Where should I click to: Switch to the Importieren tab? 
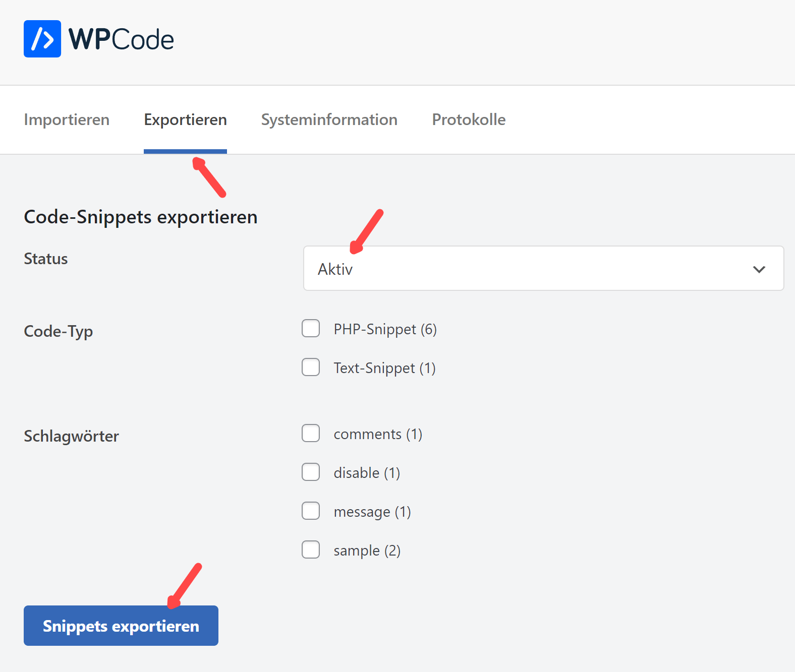pyautogui.click(x=67, y=119)
